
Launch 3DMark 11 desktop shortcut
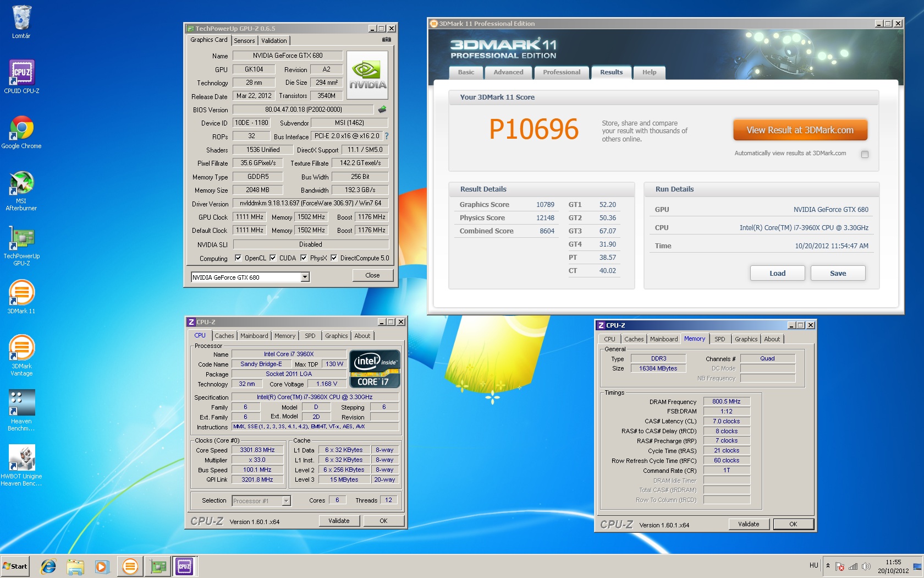click(21, 297)
